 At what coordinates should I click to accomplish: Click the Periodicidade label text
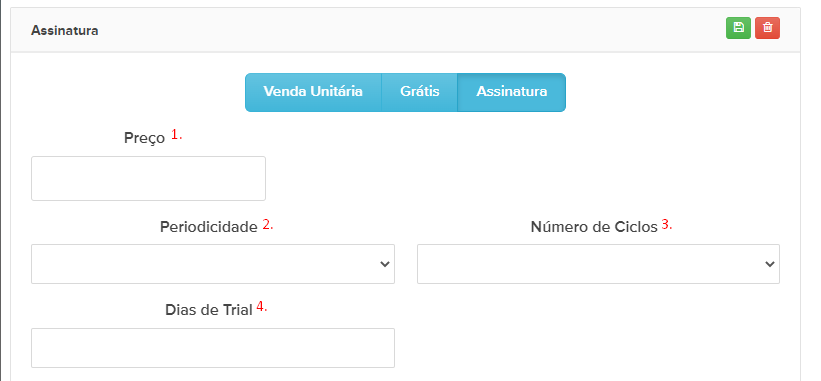[x=209, y=227]
